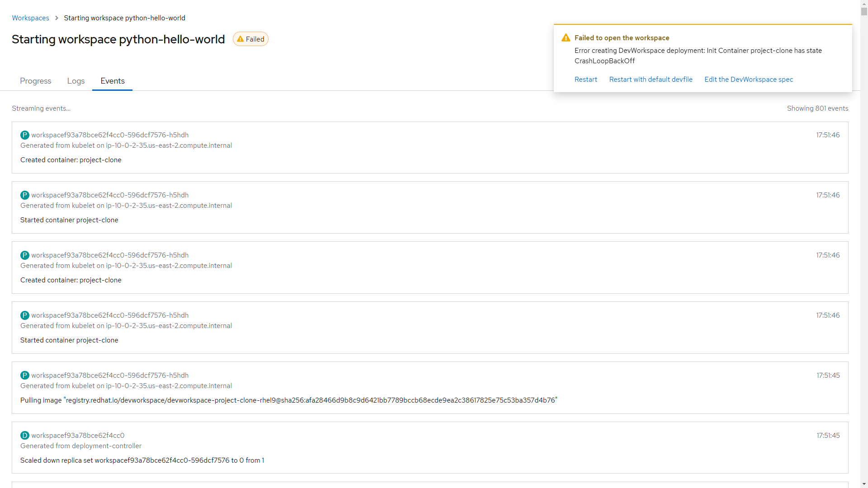Image resolution: width=868 pixels, height=488 pixels.
Task: Click the vertical scrollbar thumb
Action: tap(864, 11)
